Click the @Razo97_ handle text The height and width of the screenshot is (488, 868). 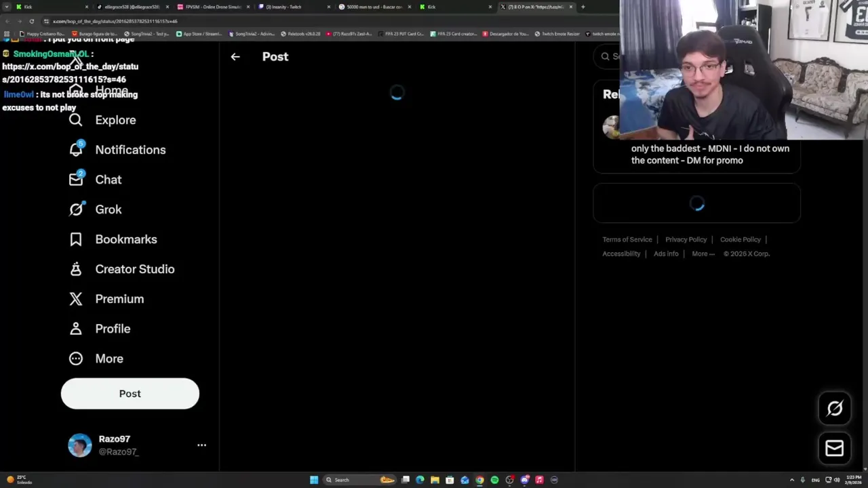coord(119,452)
